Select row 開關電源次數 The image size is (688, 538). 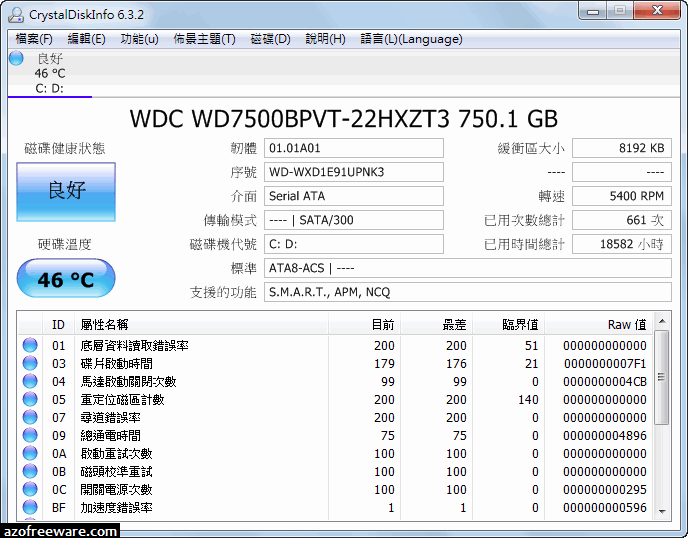(335, 489)
